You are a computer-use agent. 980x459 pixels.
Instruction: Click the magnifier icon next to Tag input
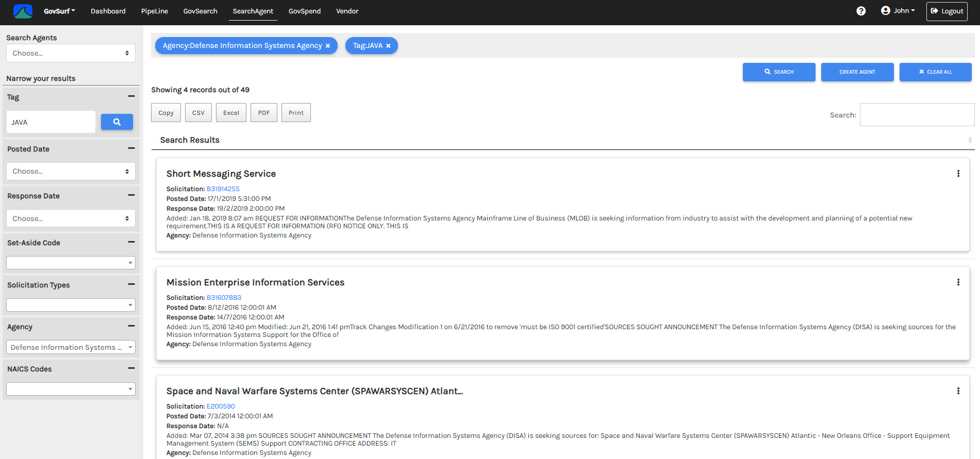(x=117, y=122)
